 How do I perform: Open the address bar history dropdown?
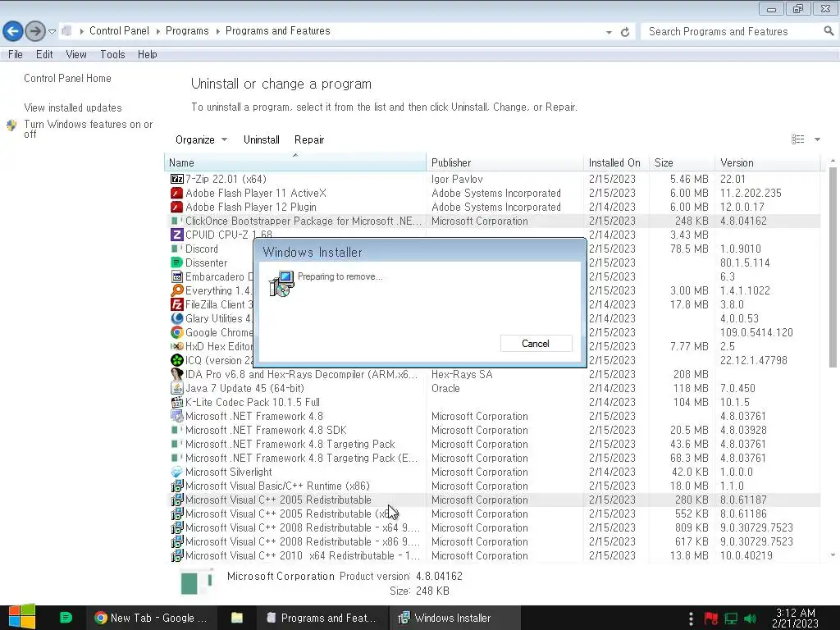[609, 32]
